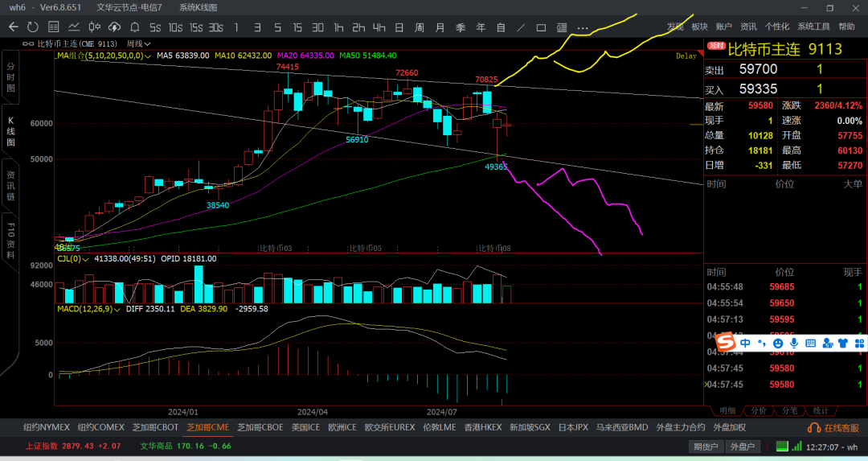Screen dimensions: 868x461
Task: Click the rectangle window layout icon
Action: (x=541, y=27)
